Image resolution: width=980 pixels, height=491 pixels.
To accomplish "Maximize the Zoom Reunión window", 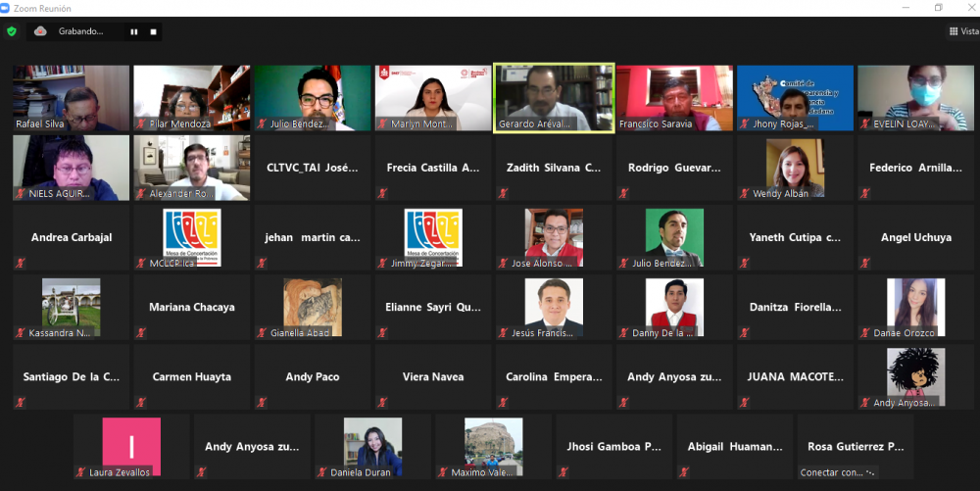I will click(938, 8).
